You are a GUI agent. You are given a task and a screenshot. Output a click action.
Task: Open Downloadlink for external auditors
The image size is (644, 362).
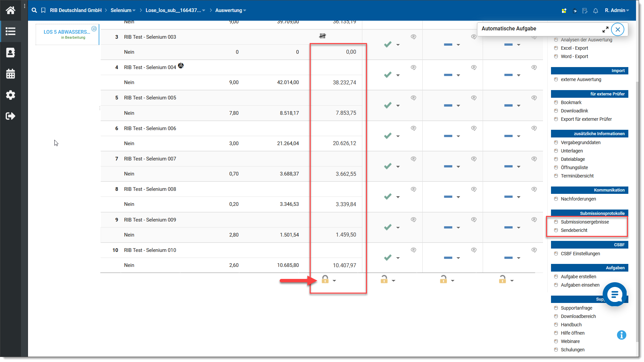point(574,111)
